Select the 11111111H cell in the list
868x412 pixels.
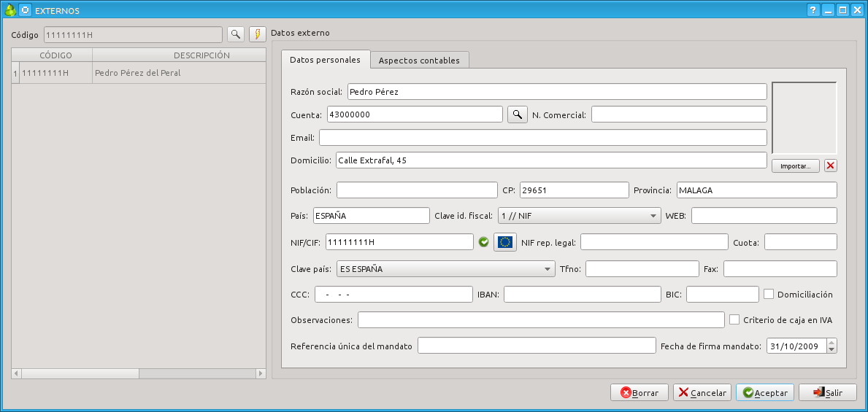(56, 72)
